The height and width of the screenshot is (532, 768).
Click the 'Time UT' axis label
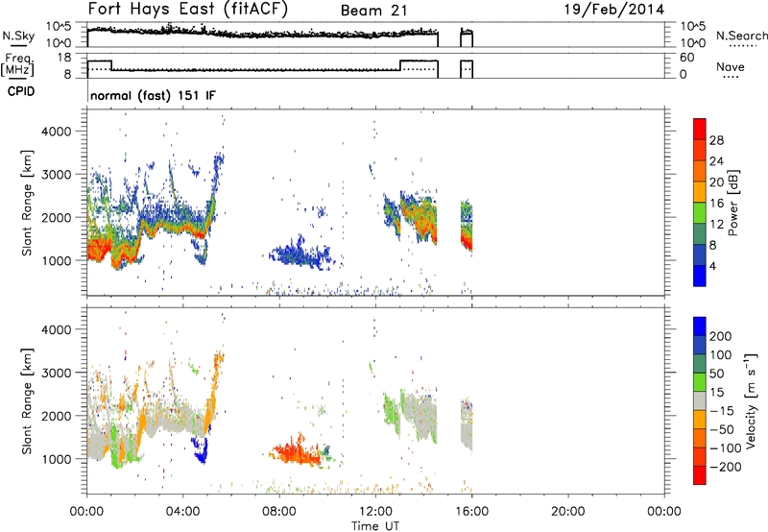[x=375, y=526]
